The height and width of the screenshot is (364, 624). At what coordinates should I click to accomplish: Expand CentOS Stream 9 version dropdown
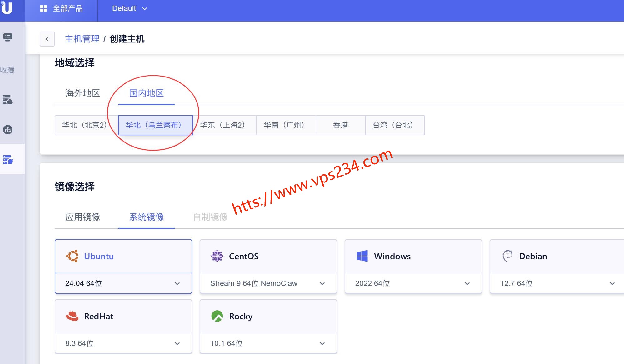coord(268,283)
